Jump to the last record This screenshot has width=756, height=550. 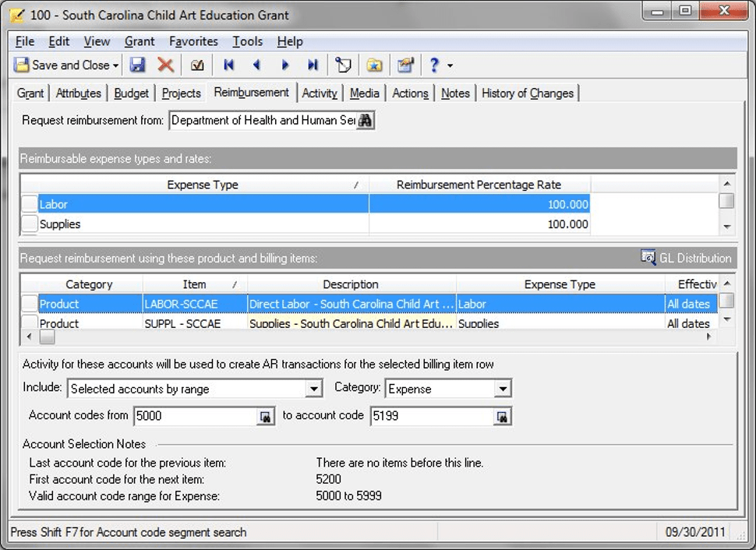click(313, 65)
